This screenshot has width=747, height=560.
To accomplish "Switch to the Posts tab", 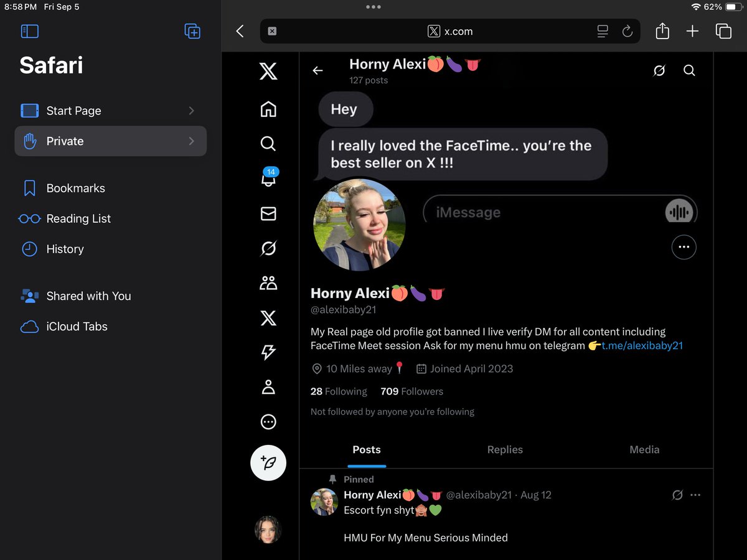I will (x=367, y=449).
